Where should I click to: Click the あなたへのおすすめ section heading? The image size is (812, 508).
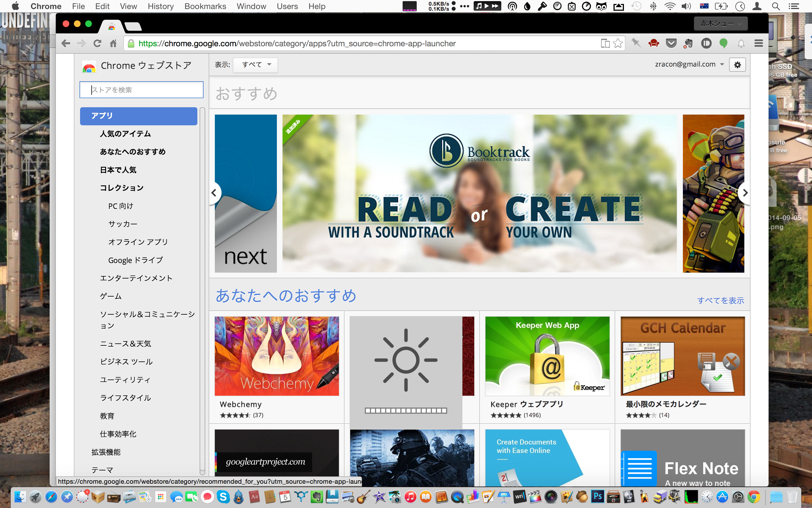pyautogui.click(x=286, y=296)
